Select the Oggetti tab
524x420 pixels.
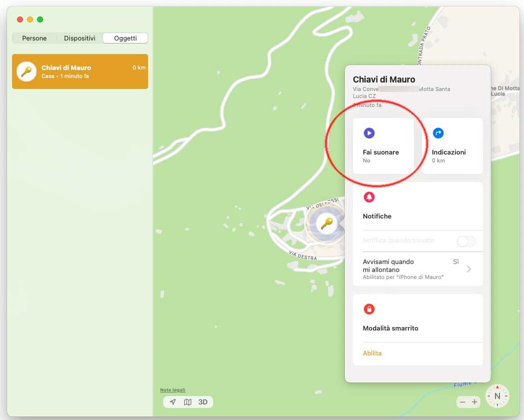coord(125,38)
